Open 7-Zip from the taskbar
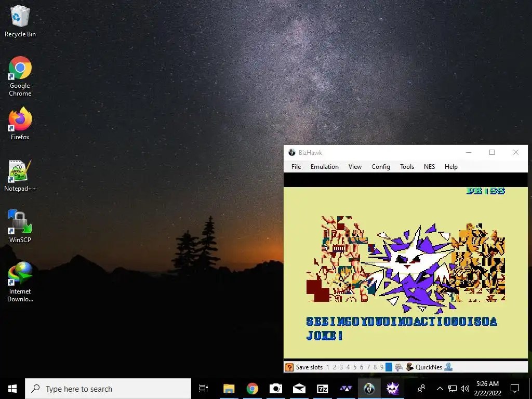The height and width of the screenshot is (399, 532). [x=322, y=389]
